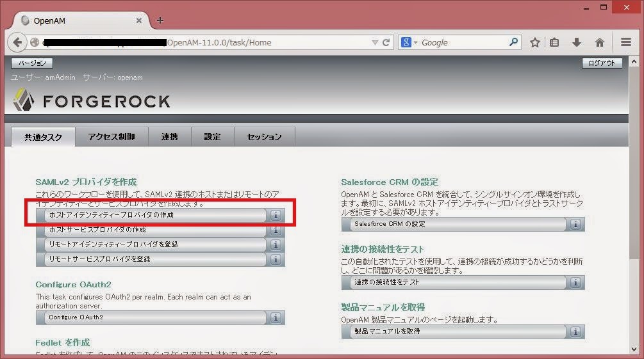Open the URL history dropdown arrow
644x359 pixels.
[375, 42]
